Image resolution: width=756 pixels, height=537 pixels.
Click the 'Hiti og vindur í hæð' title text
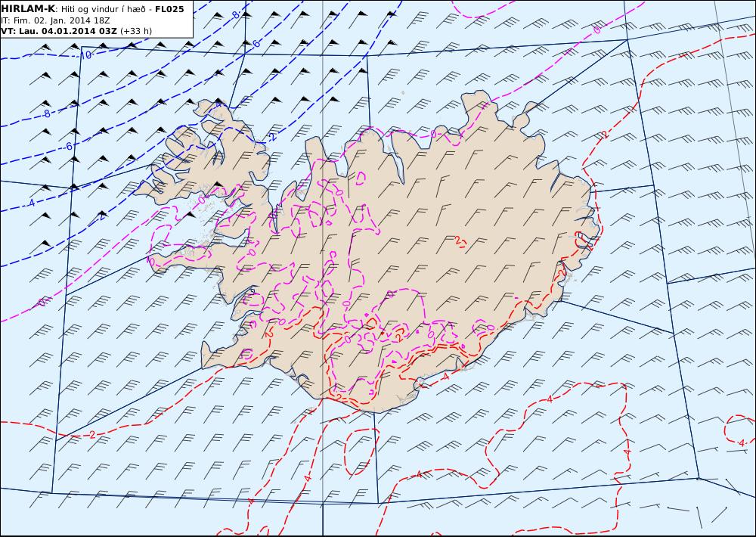pos(103,10)
